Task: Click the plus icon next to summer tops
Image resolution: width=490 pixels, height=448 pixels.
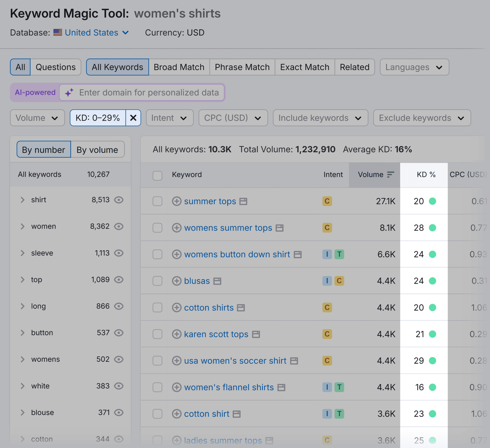Action: (176, 201)
